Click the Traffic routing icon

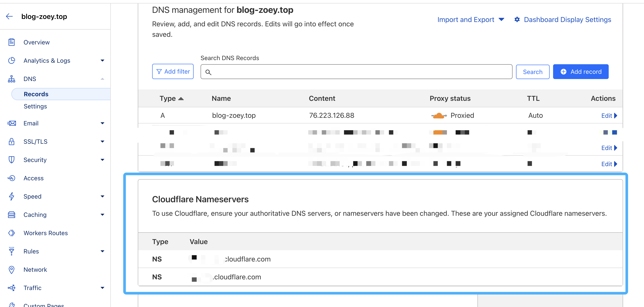(x=12, y=288)
